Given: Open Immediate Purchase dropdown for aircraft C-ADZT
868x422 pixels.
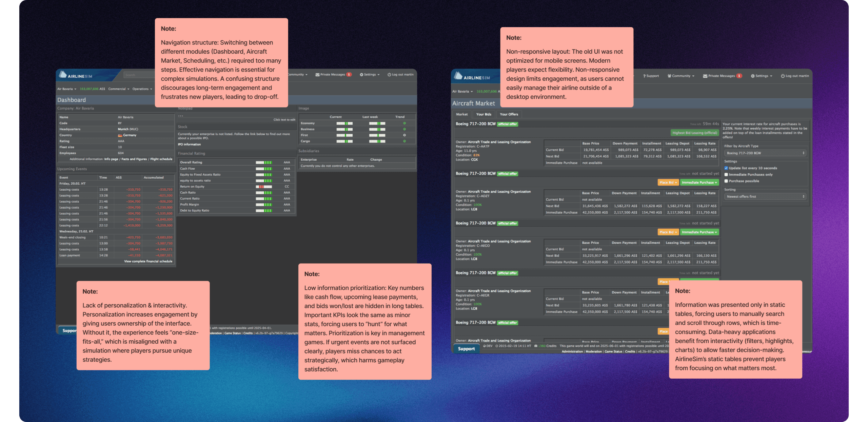Looking at the screenshot, I should [x=699, y=183].
